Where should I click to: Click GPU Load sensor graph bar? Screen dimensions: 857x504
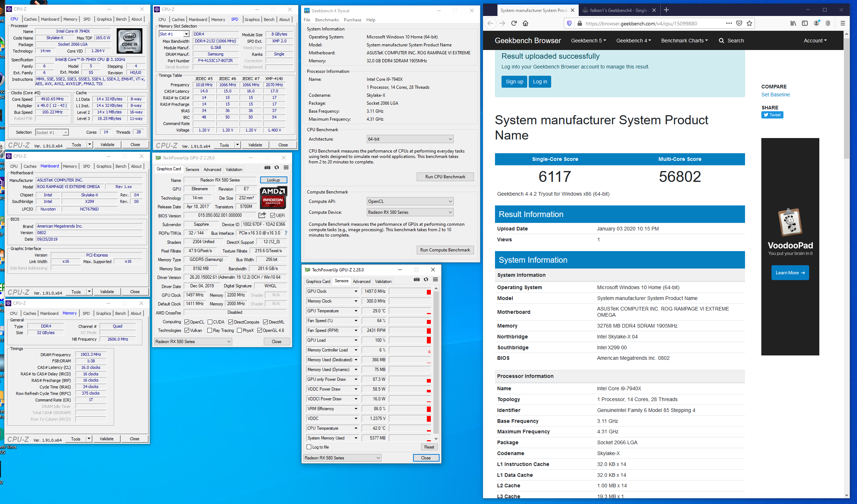coord(410,340)
